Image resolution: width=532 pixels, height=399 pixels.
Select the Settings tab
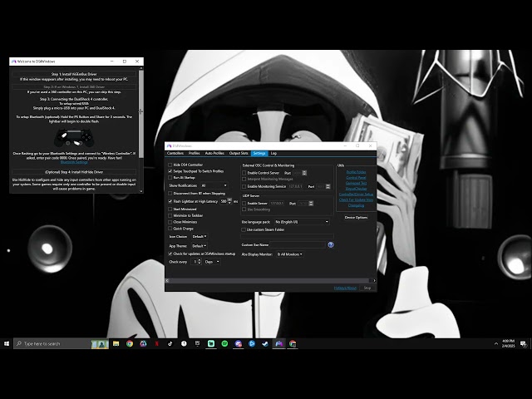[259, 153]
